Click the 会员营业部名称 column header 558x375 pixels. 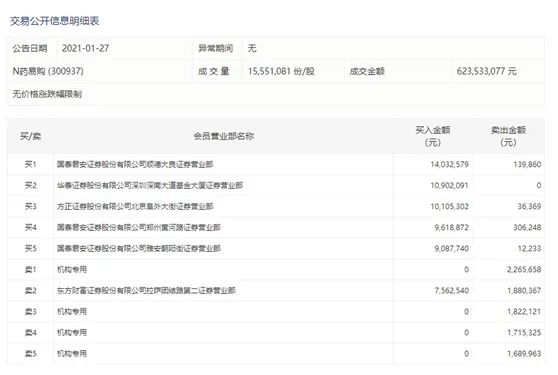click(224, 136)
